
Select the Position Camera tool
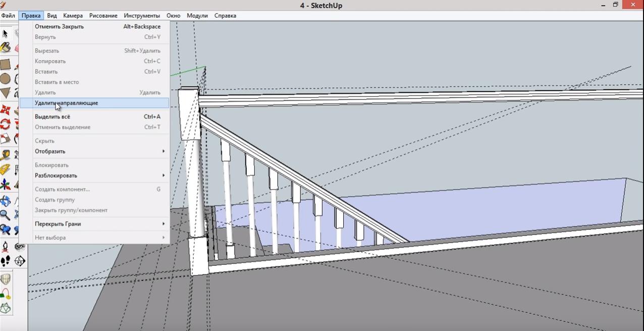[5, 247]
